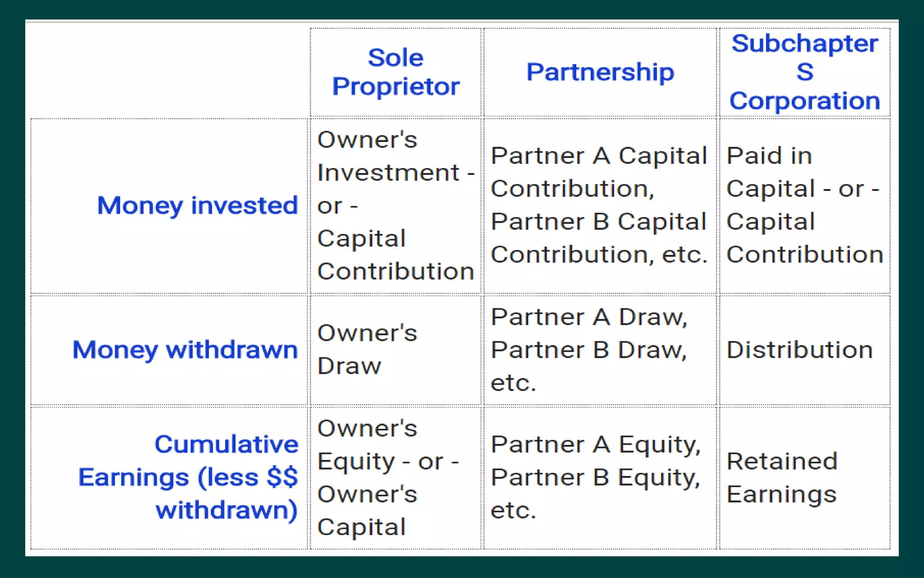Click the Partner A Equity cell

pyautogui.click(x=596, y=445)
